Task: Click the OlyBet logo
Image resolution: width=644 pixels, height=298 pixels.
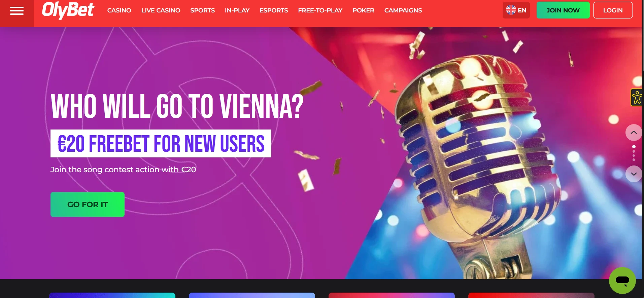Action: coord(68,10)
